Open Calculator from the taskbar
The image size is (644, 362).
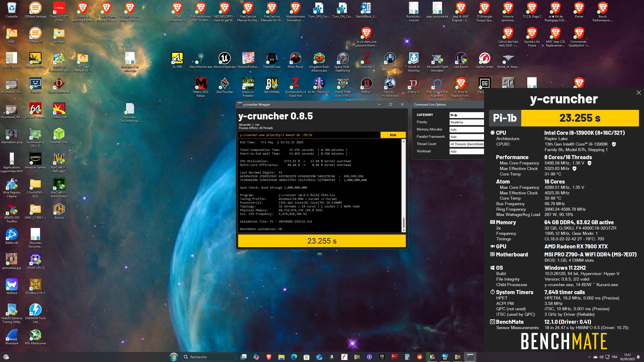(x=407, y=357)
